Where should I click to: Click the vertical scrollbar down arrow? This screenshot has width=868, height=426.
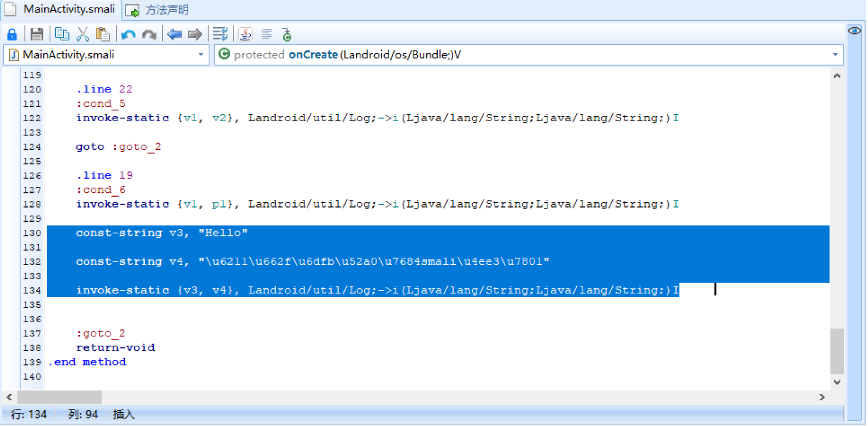tap(837, 382)
